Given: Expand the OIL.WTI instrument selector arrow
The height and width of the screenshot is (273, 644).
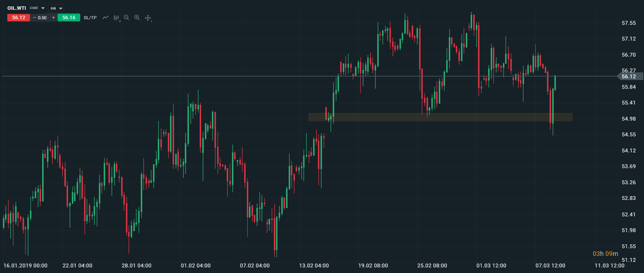Looking at the screenshot, I should pos(43,8).
